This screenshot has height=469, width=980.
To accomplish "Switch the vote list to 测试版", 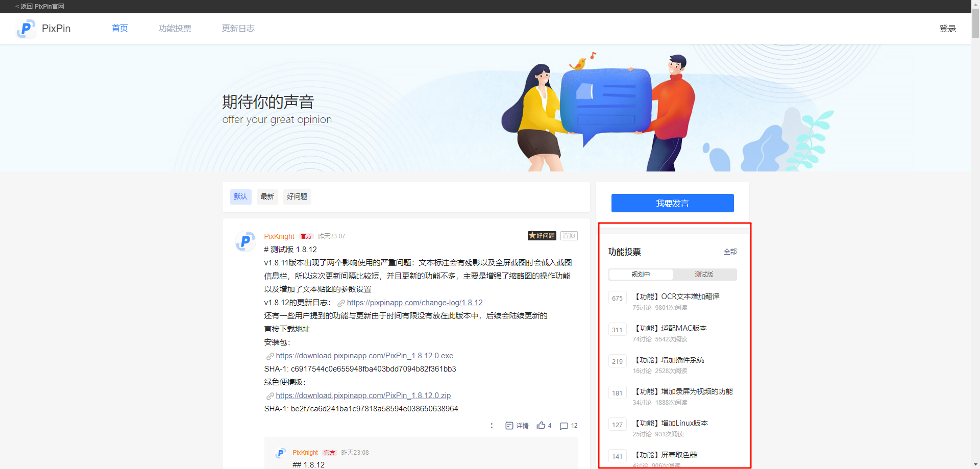I will 704,274.
